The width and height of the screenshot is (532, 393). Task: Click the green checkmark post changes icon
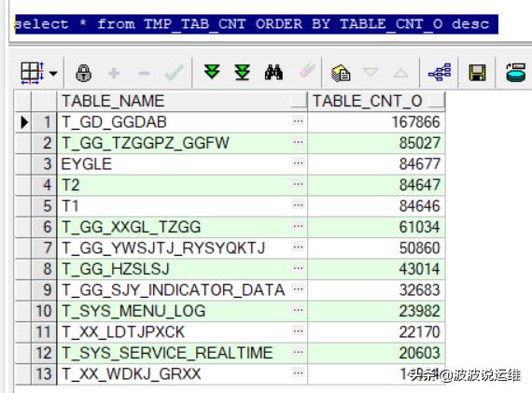pos(175,72)
